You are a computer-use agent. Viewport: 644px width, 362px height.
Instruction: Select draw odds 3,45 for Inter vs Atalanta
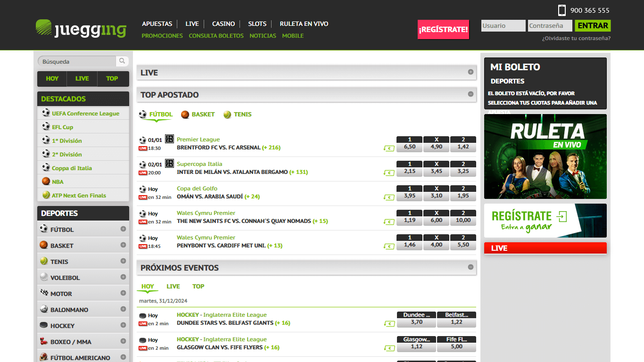(x=437, y=172)
